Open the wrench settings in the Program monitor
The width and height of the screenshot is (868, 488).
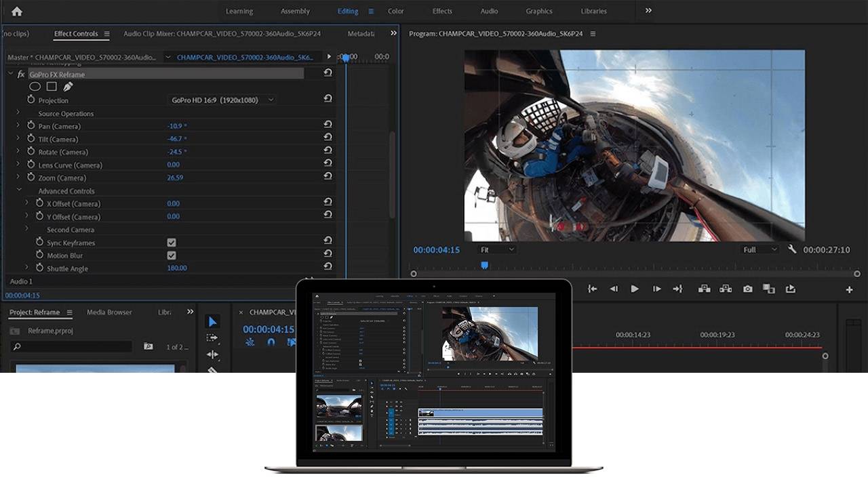(x=792, y=249)
